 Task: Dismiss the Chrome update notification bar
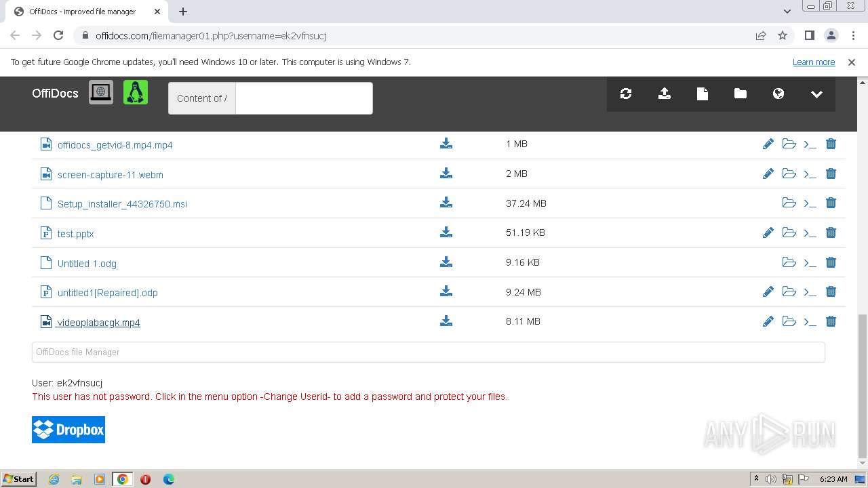click(852, 62)
